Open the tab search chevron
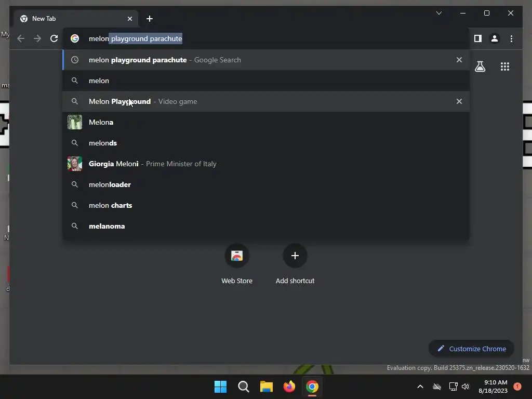This screenshot has height=399, width=532. 438,13
